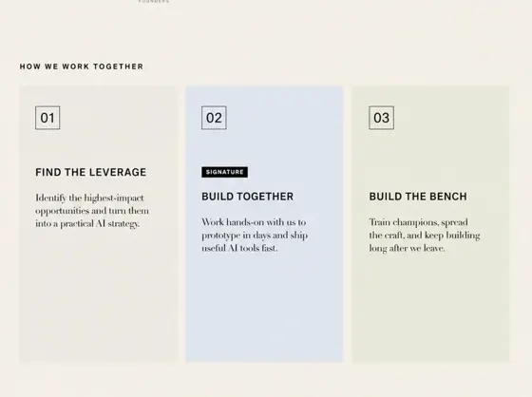This screenshot has height=397, width=532.
Task: Click the cut-off Founders label at top
Action: click(154, 1)
